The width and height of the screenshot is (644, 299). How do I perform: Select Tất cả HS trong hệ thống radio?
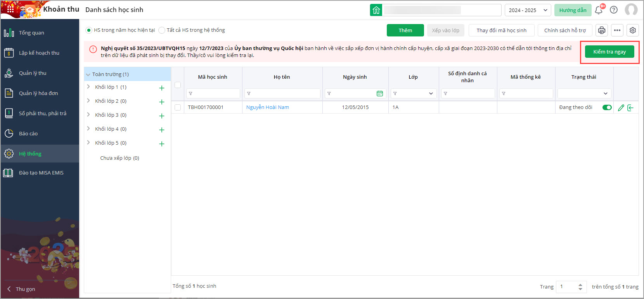162,30
